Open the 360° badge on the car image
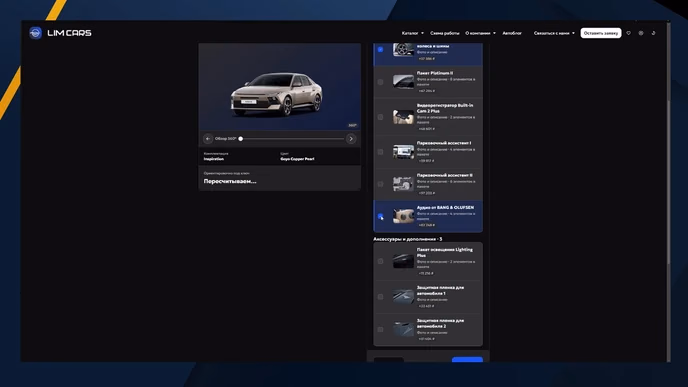 click(x=352, y=125)
